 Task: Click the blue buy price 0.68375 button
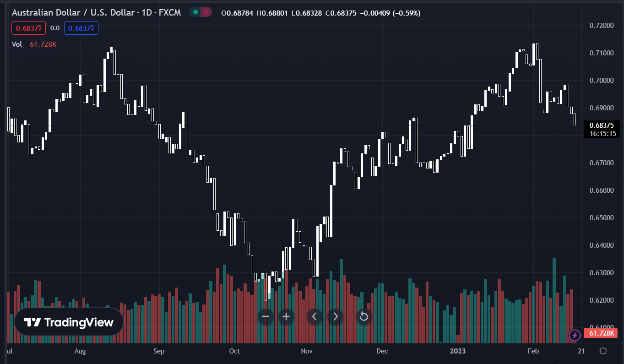pyautogui.click(x=81, y=28)
